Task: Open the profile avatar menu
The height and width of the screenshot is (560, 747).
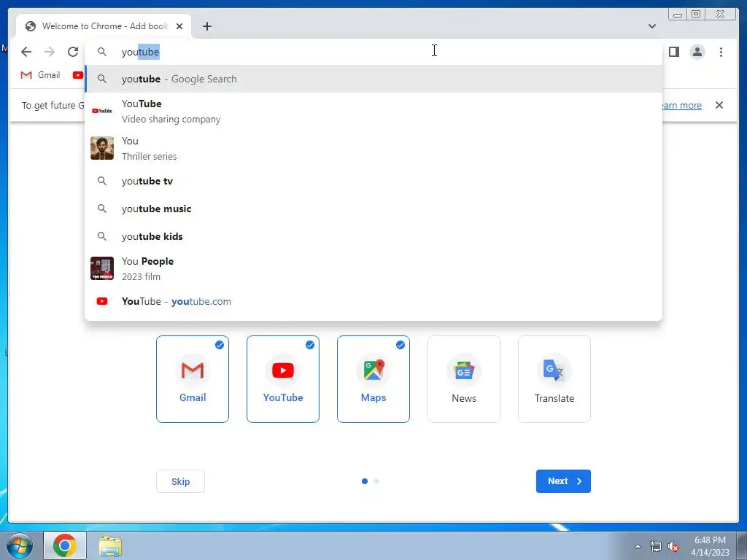Action: coord(697,52)
